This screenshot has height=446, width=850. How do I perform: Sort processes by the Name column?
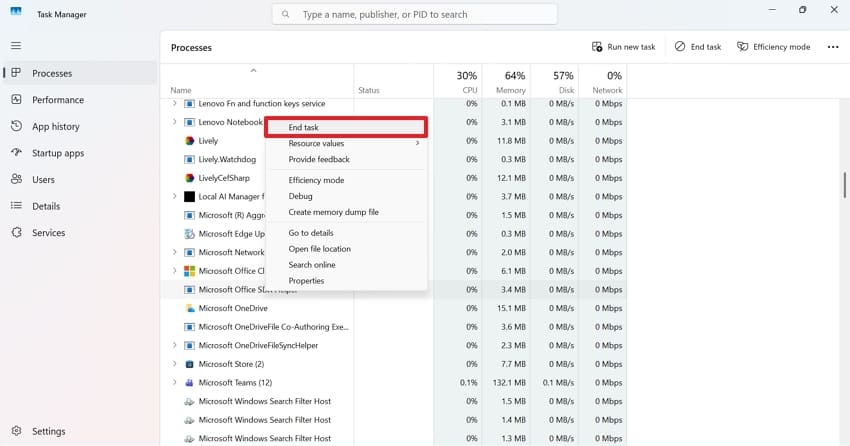coord(257,81)
